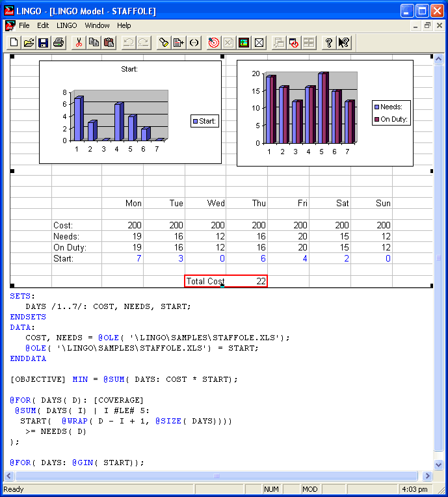448x497 pixels.
Task: Click the vertical scrollbar down arrow
Action: pos(438,464)
